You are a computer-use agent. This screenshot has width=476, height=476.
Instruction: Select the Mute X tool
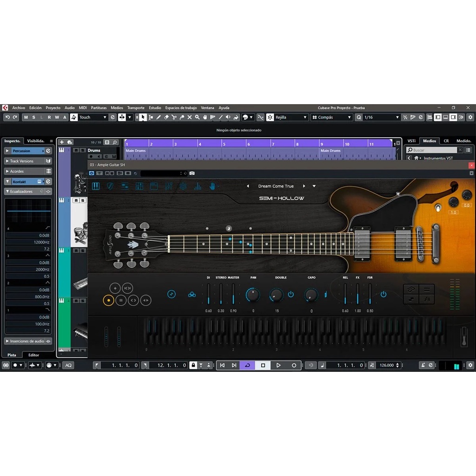[x=190, y=117]
